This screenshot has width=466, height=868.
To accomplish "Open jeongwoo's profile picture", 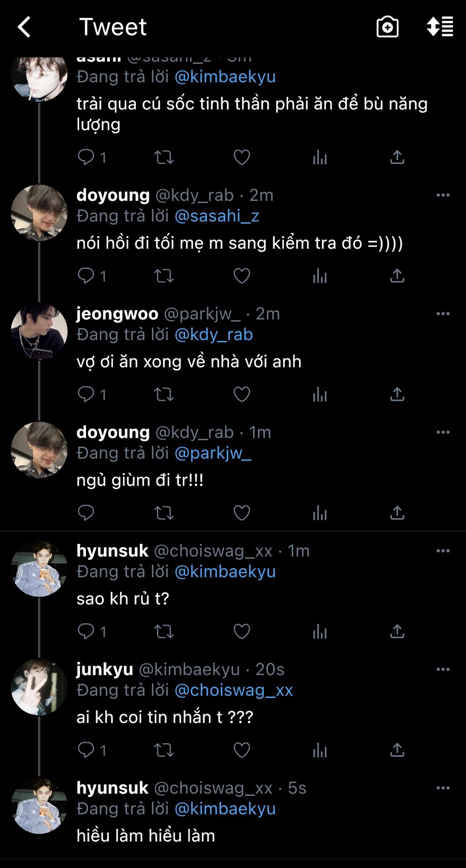I will click(x=39, y=331).
